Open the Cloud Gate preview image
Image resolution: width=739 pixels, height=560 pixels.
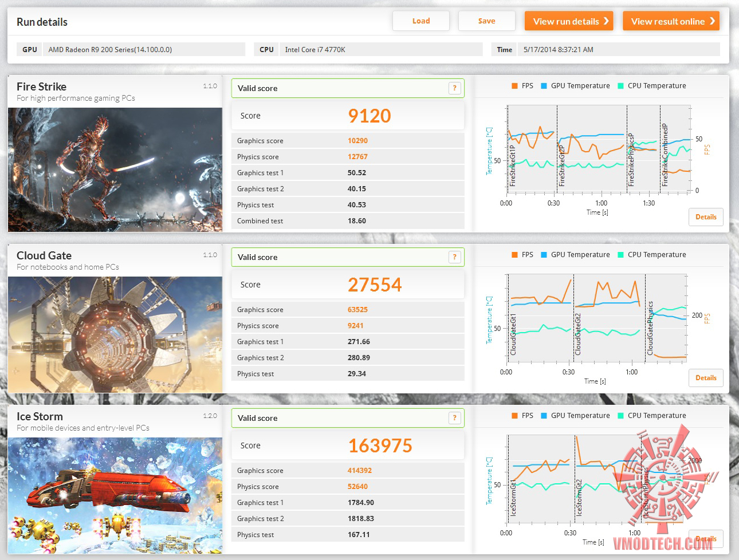(115, 335)
